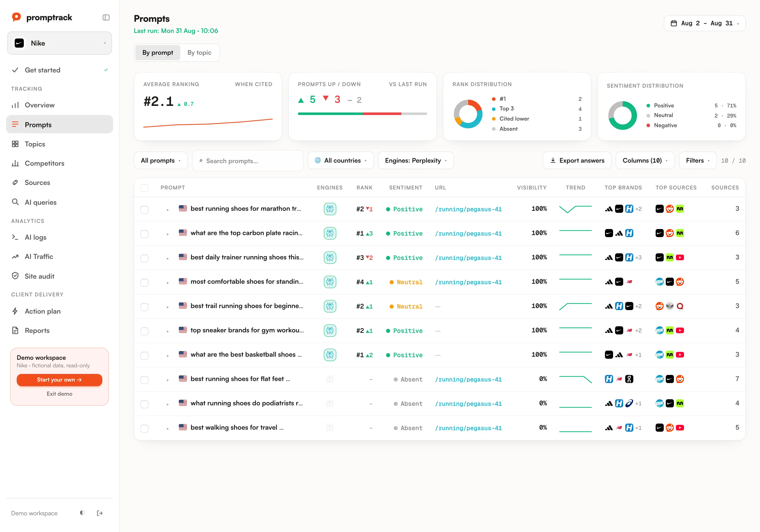Check the marathon running shoes row checkbox

pos(144,210)
